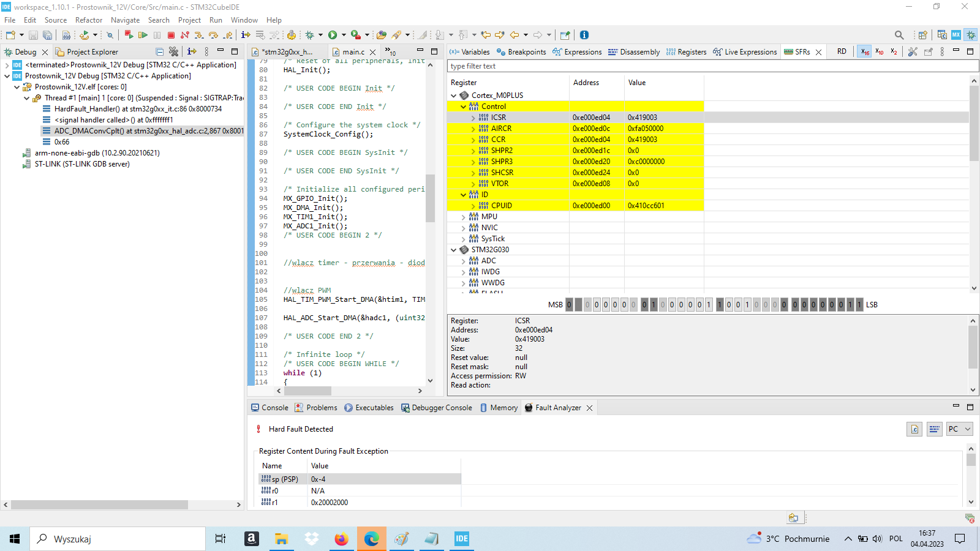Open disassembly icon in Fault Analyzer

[x=934, y=429]
